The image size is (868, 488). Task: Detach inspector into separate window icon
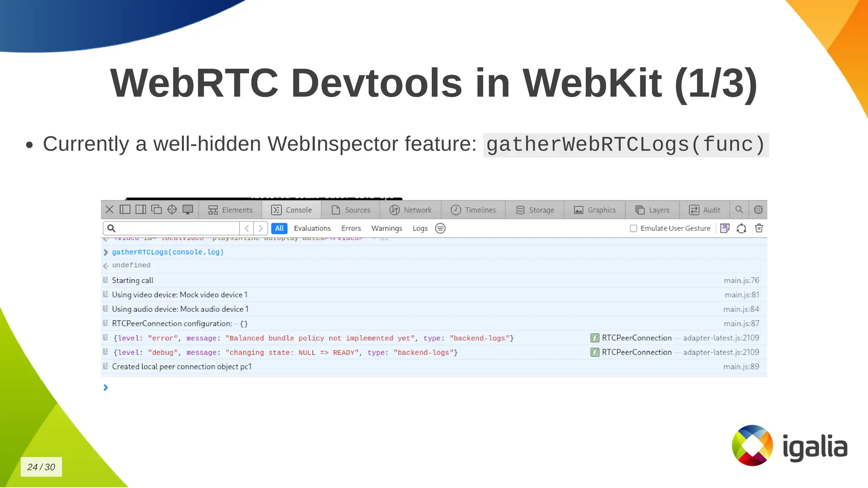pyautogui.click(x=156, y=209)
